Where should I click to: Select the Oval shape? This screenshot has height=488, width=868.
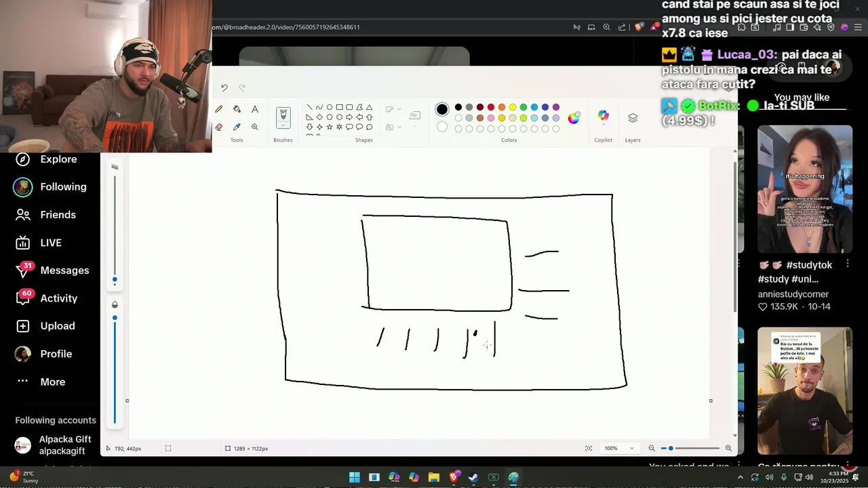coord(330,107)
